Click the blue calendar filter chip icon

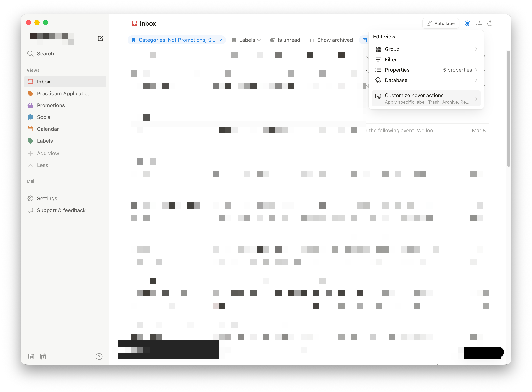coord(365,40)
